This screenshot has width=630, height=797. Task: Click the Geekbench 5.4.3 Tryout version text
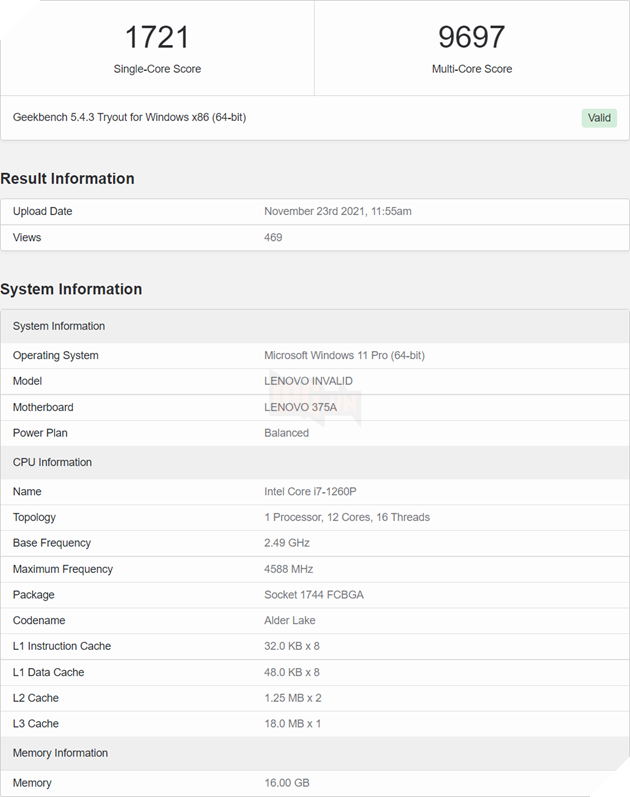point(129,117)
